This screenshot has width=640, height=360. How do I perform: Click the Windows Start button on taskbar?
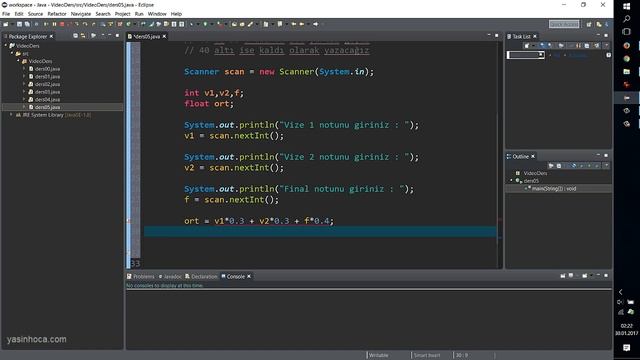pyautogui.click(x=627, y=6)
